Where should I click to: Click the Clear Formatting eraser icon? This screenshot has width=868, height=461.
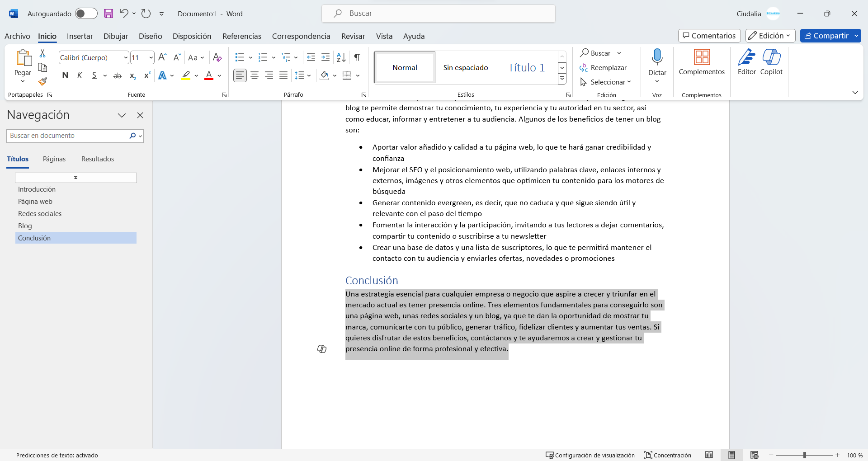click(217, 57)
